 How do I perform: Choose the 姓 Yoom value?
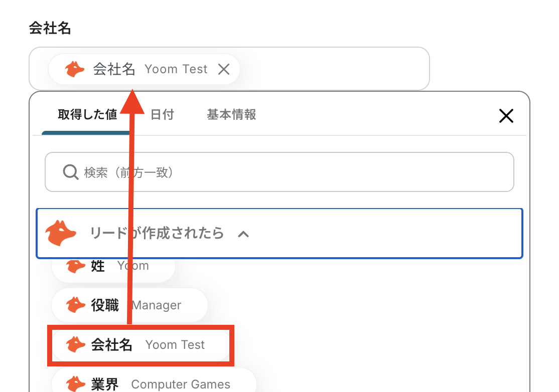coord(113,266)
